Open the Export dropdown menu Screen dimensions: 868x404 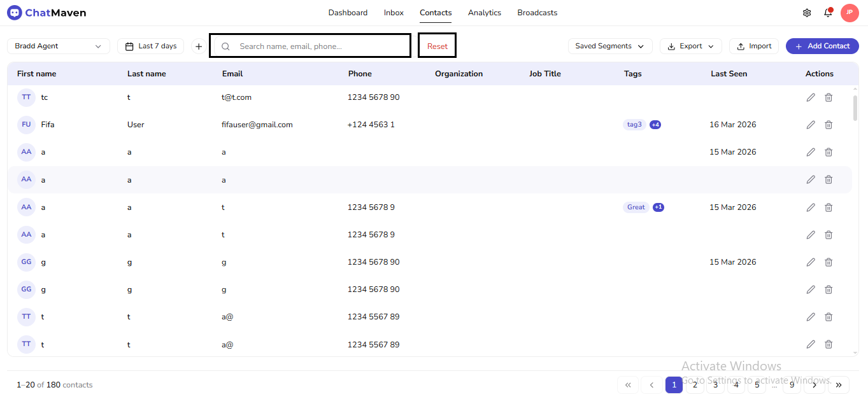(690, 46)
